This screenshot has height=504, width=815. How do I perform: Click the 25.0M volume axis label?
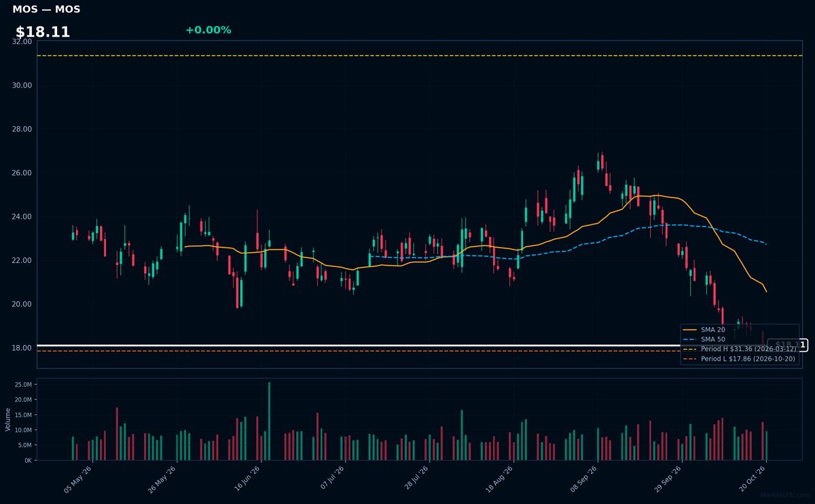[x=23, y=384]
